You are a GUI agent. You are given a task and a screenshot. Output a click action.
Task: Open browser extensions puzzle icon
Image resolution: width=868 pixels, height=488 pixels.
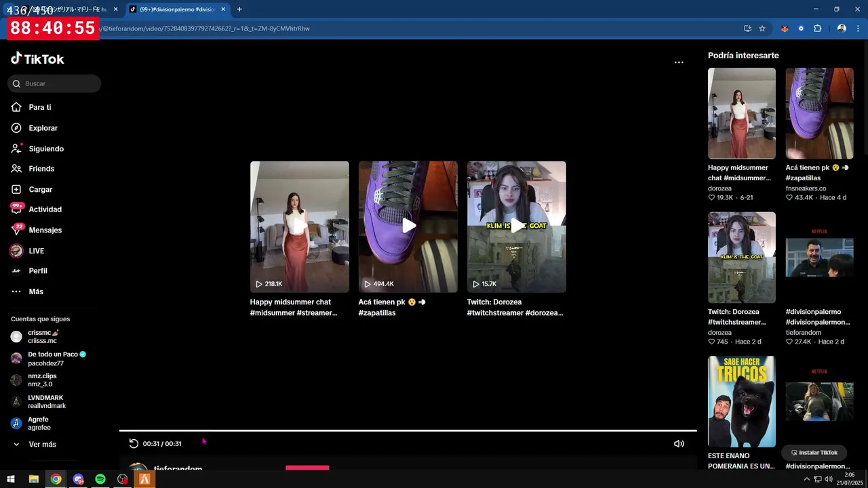[817, 28]
